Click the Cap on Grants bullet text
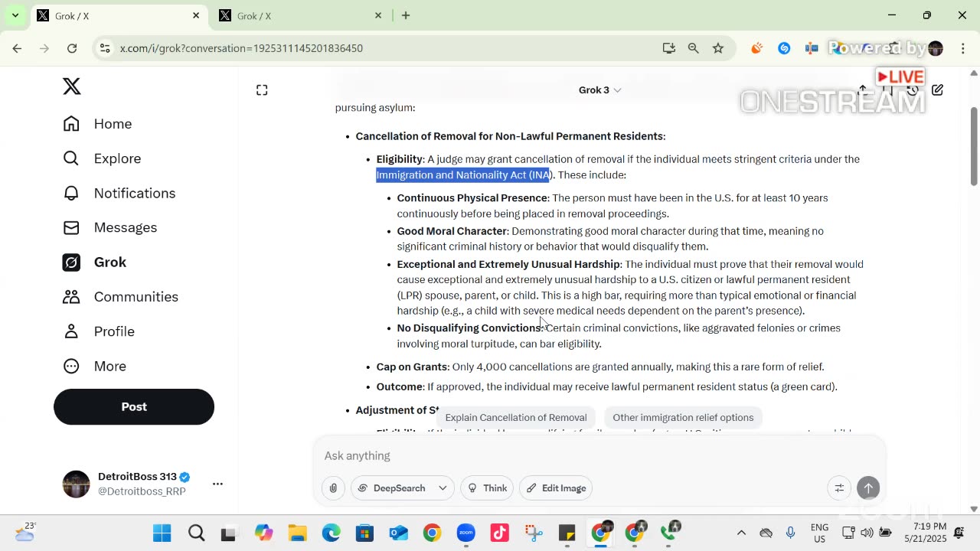Screen dimensions: 980x551 [x=600, y=367]
